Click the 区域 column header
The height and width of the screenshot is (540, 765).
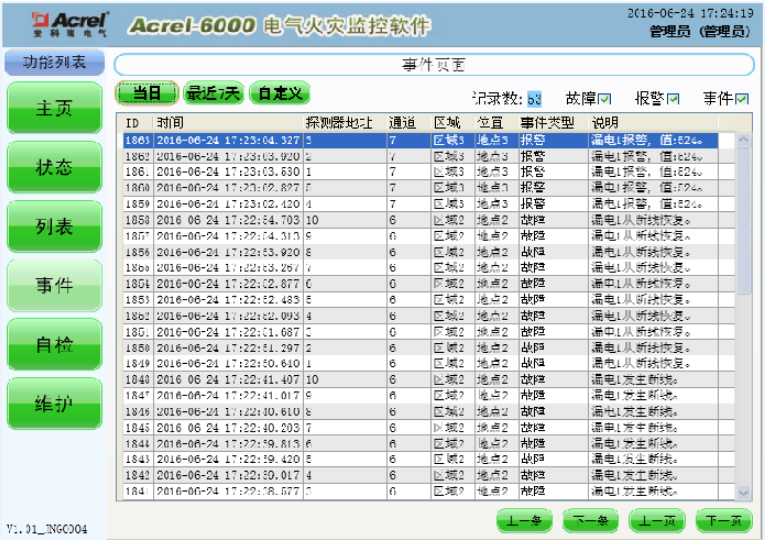coord(453,122)
